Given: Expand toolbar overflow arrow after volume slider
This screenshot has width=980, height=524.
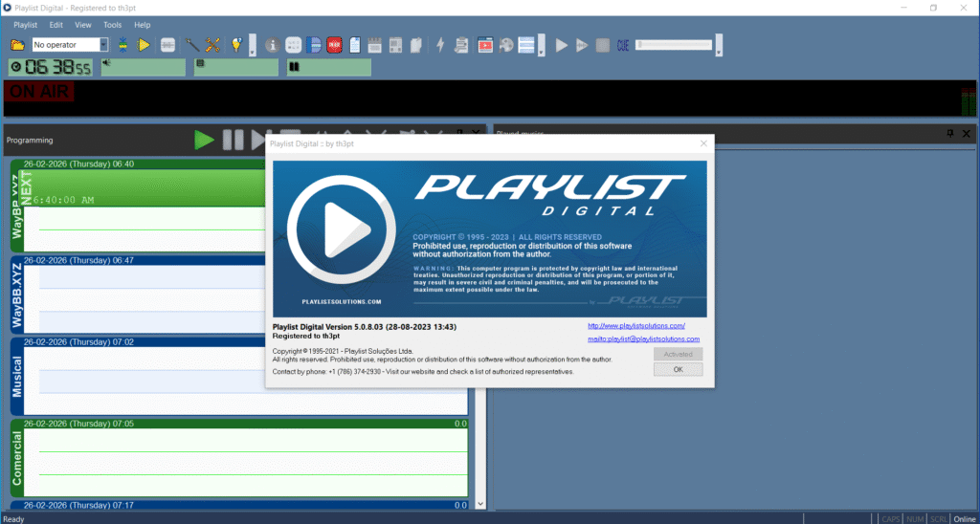Looking at the screenshot, I should tap(719, 46).
